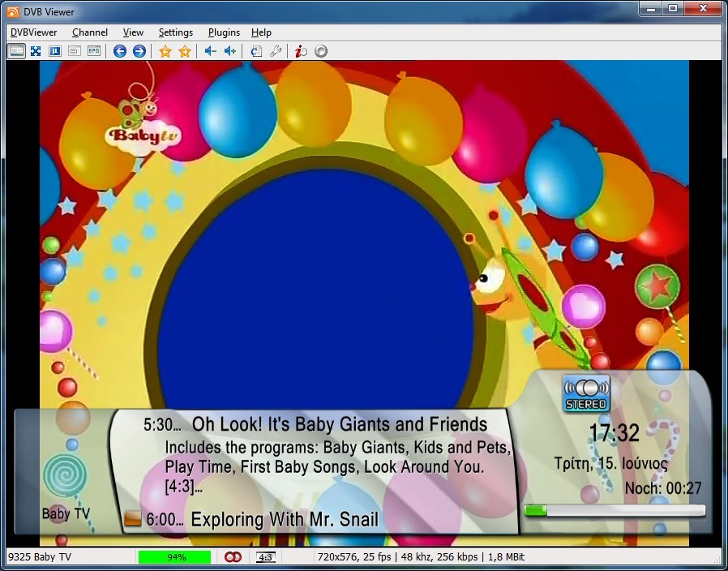
Task: Minimize the DVB Viewer window
Action: click(651, 9)
